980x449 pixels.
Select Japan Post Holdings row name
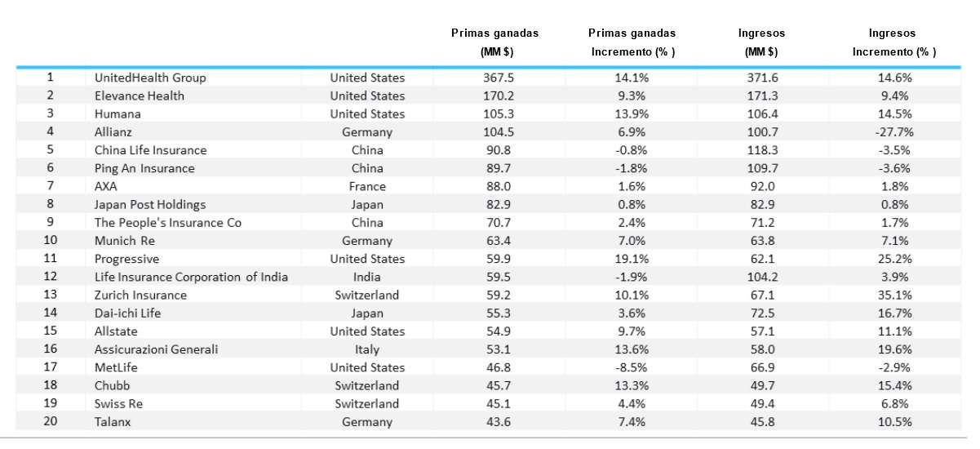tap(150, 204)
